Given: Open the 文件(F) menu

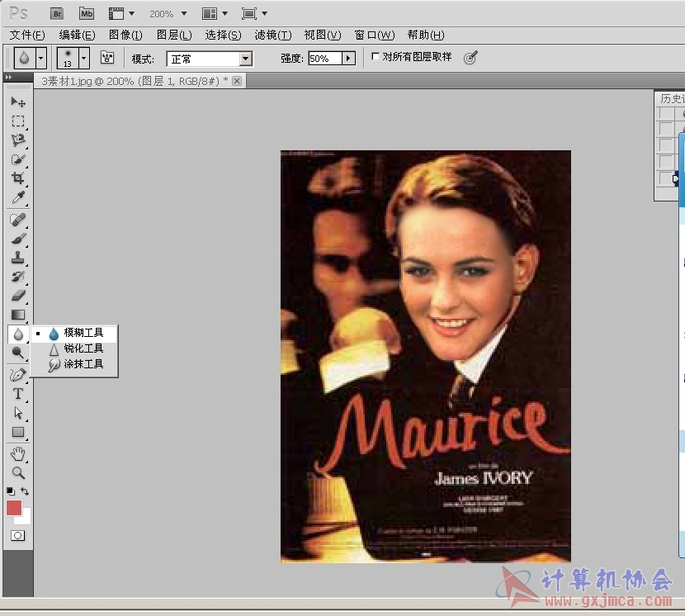Looking at the screenshot, I should click(x=27, y=35).
